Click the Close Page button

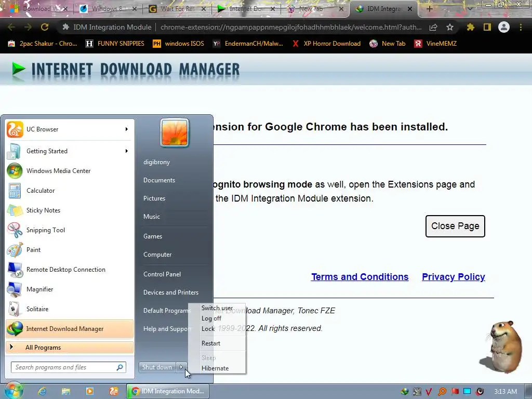(x=455, y=226)
